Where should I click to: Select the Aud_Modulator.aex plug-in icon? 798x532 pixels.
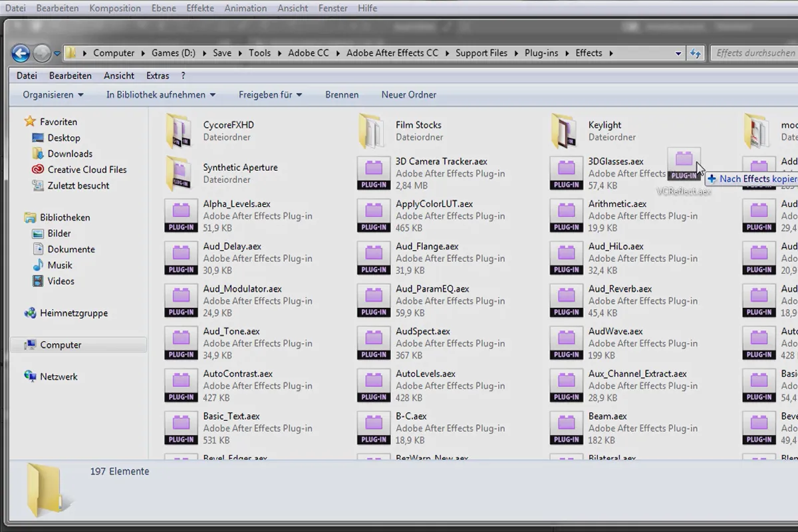tap(181, 301)
